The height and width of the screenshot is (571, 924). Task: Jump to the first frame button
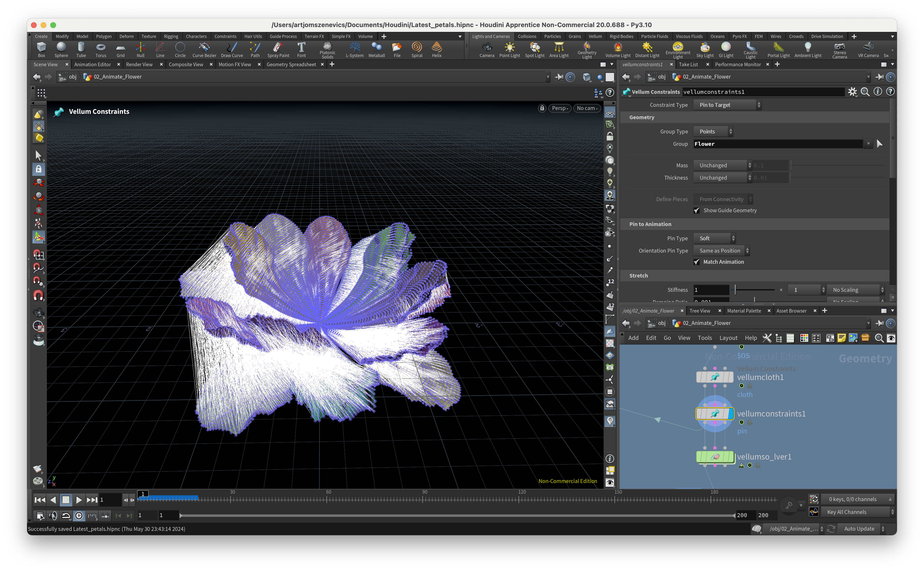pos(40,500)
